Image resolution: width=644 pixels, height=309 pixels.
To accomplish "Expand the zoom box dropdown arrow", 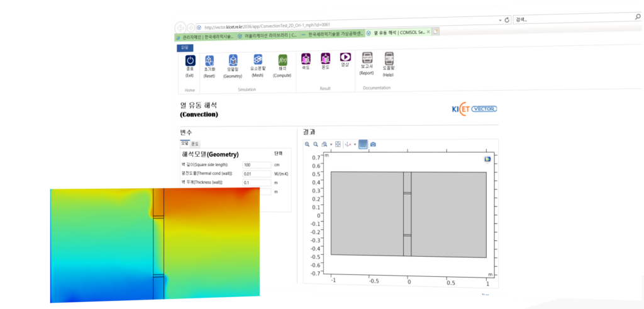I will (330, 144).
